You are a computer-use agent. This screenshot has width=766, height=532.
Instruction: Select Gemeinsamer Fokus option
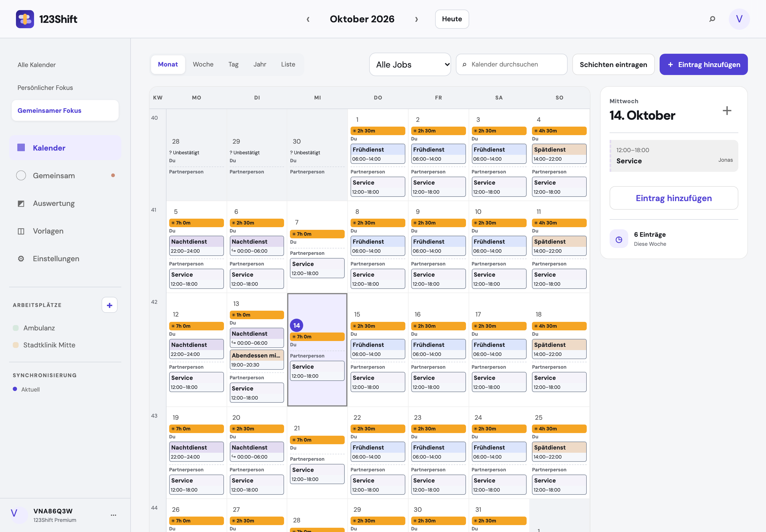[65, 110]
